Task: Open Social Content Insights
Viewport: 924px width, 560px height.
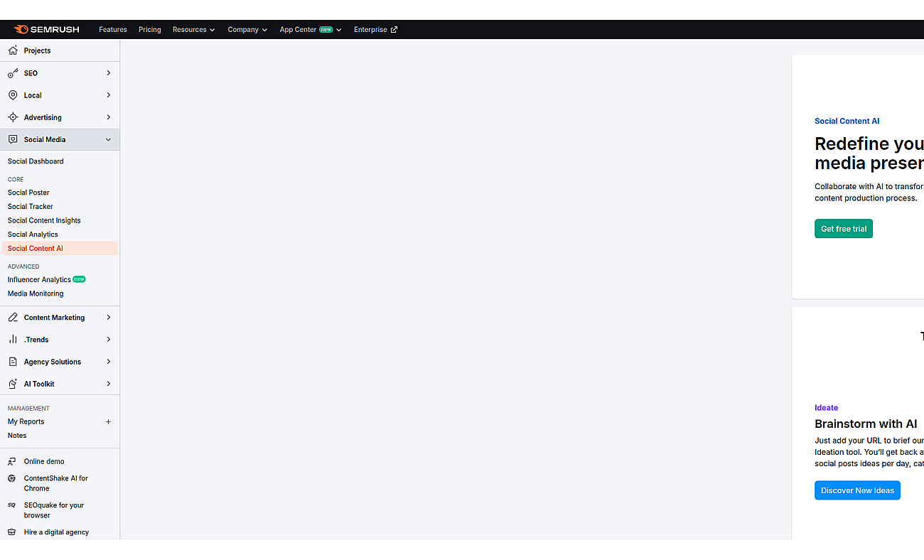Action: pos(44,220)
